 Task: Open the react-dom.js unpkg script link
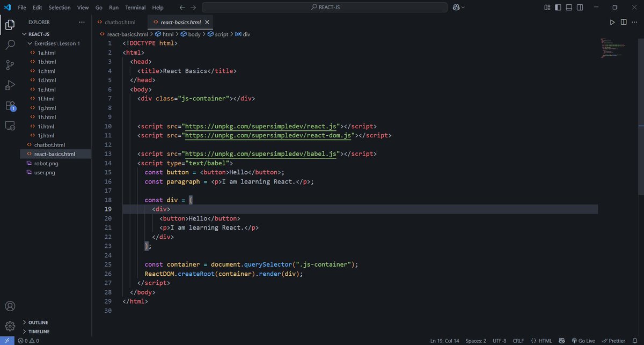(x=268, y=135)
